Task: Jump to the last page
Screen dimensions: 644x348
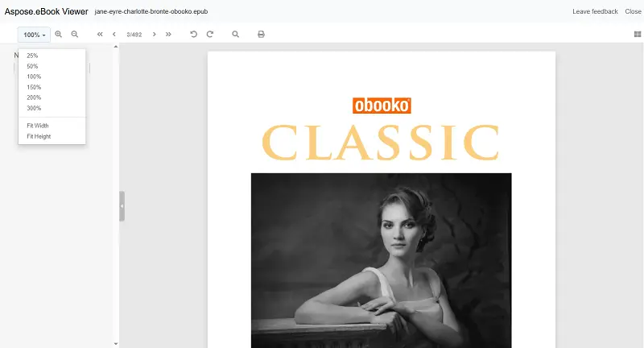Action: point(168,35)
